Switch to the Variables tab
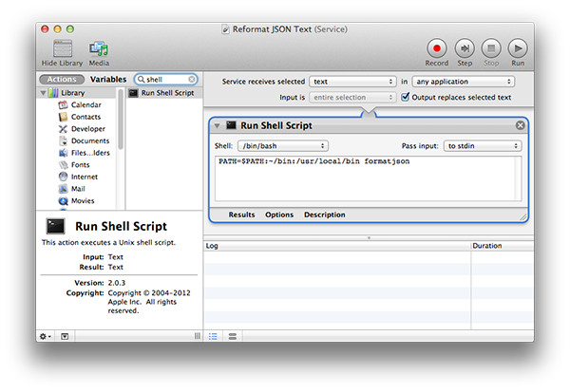This screenshot has height=392, width=570. coord(108,79)
